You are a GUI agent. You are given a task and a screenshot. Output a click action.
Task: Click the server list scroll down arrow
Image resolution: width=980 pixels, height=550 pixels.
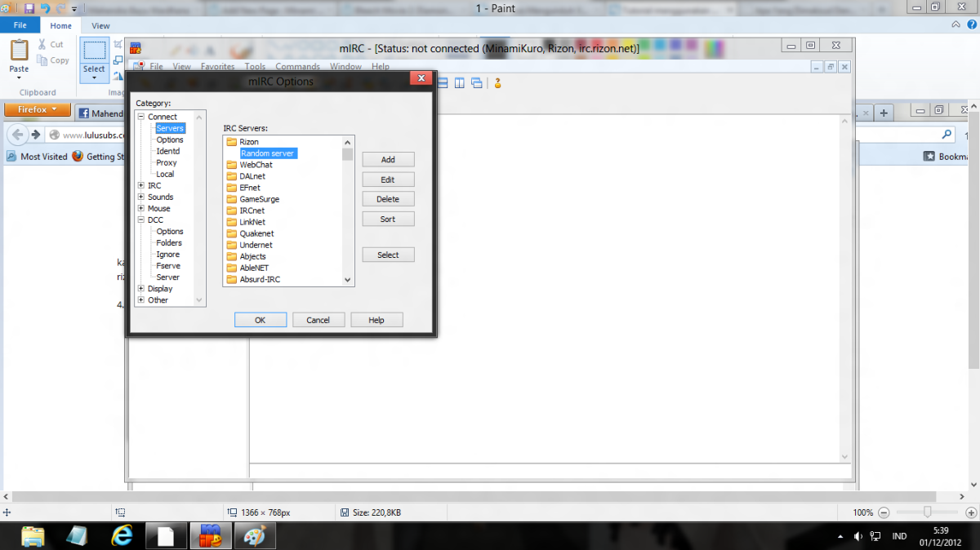[x=348, y=280]
